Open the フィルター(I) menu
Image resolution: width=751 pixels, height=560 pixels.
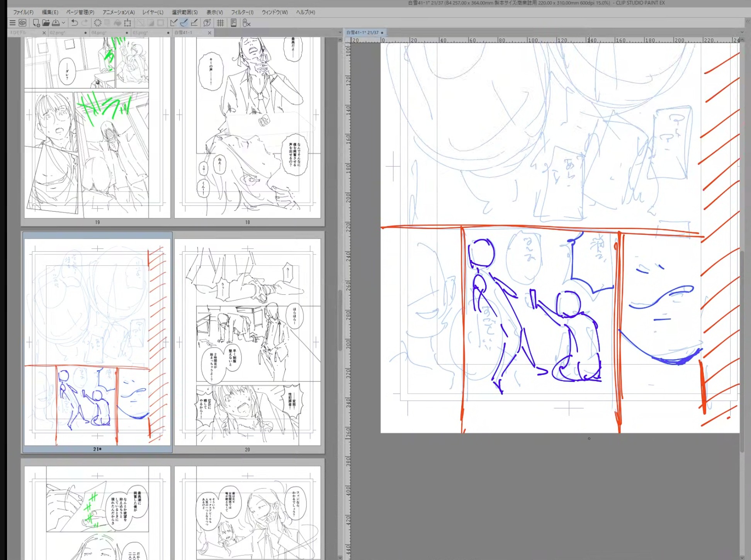tap(242, 12)
